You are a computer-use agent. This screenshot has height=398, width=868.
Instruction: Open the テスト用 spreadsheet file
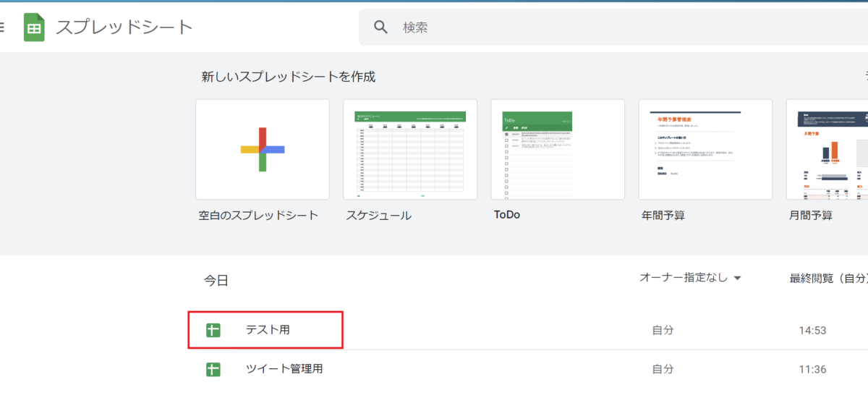coord(268,330)
